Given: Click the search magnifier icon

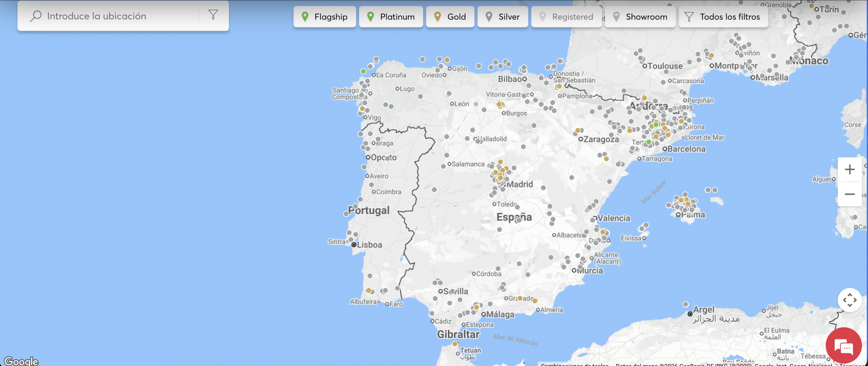Looking at the screenshot, I should click(36, 16).
